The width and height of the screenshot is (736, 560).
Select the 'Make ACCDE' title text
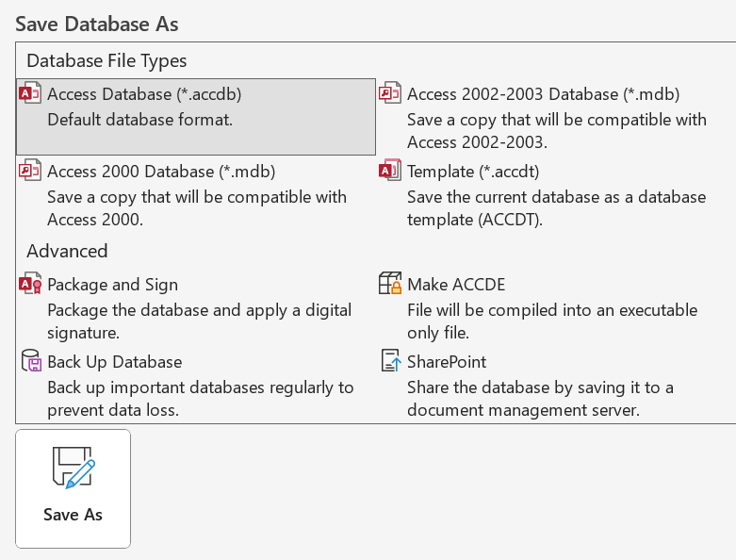point(456,285)
